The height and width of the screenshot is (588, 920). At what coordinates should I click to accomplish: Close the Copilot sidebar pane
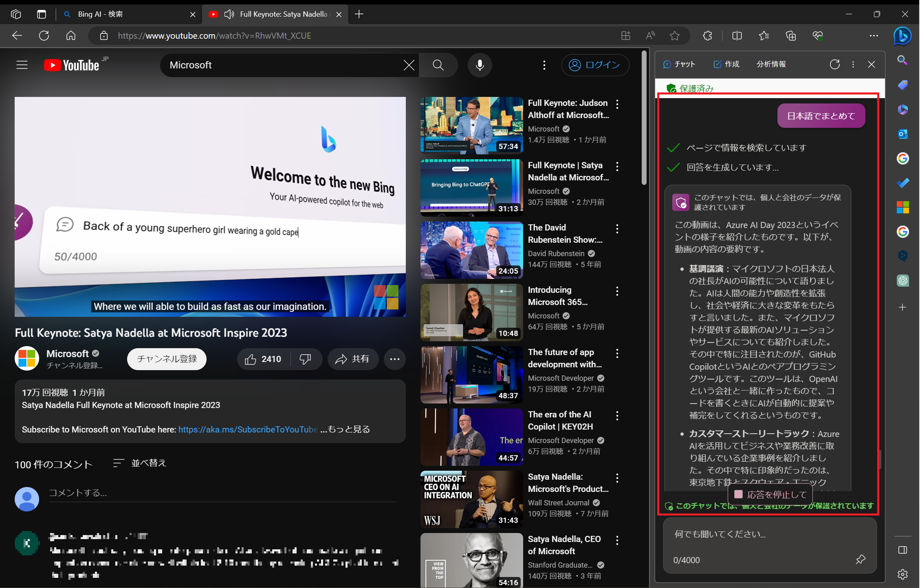pos(872,64)
